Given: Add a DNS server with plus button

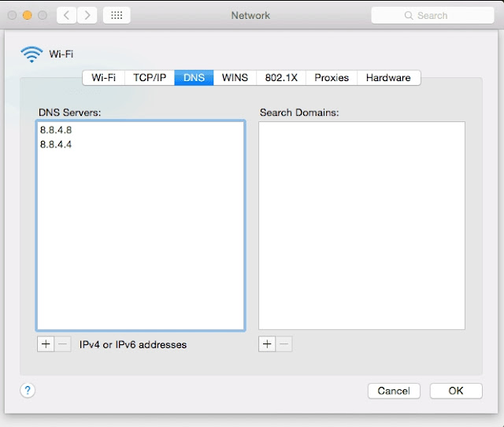Looking at the screenshot, I should [x=46, y=344].
